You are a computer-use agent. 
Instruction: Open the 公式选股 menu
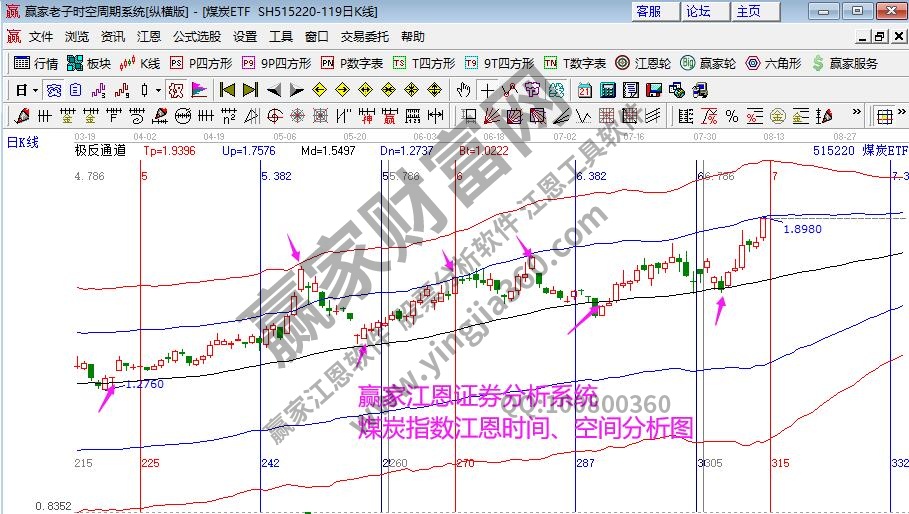point(197,37)
